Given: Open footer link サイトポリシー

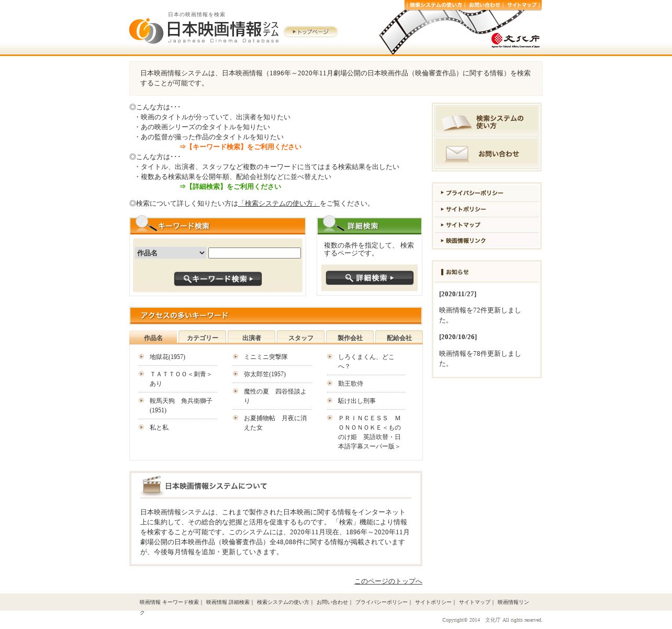Looking at the screenshot, I should pos(433,602).
